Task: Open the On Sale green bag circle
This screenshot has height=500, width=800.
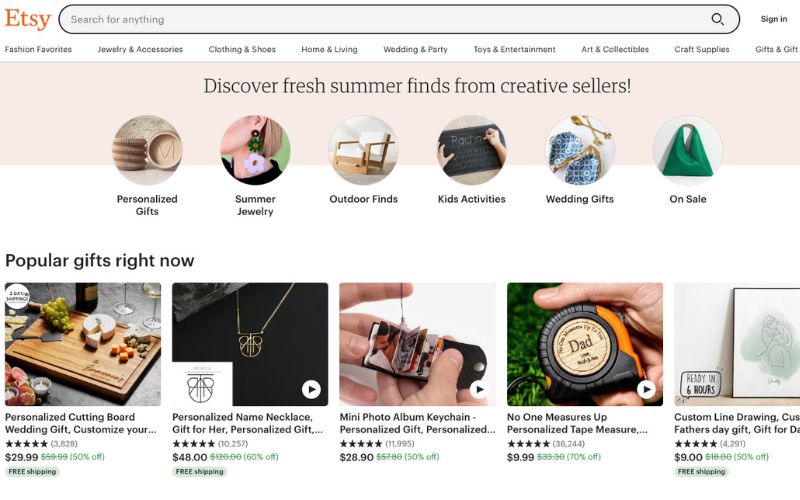Action: pyautogui.click(x=688, y=150)
